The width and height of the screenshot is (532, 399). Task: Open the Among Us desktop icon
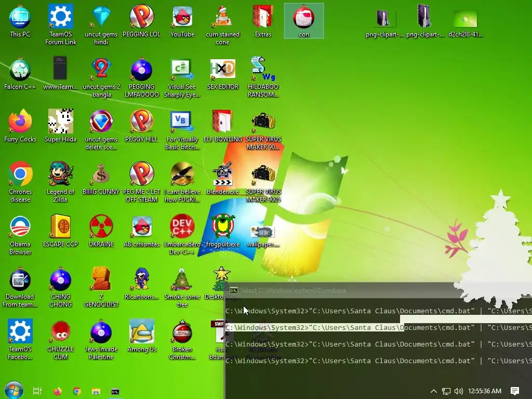141,331
